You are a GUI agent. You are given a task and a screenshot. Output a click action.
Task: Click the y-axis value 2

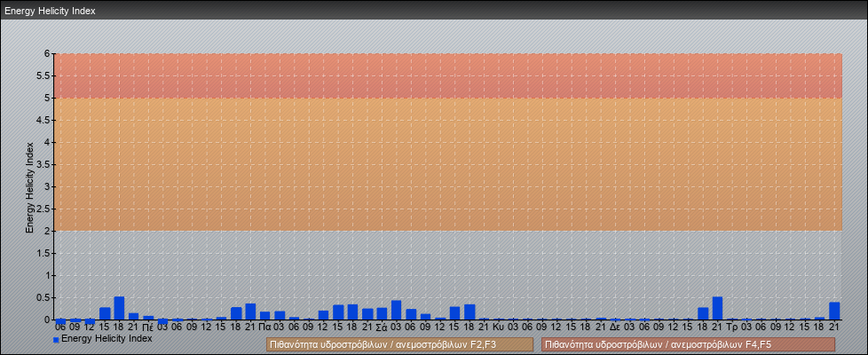48,231
